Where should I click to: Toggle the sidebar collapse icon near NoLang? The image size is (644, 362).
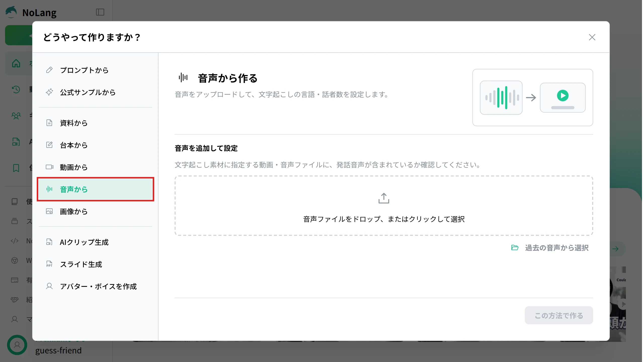click(100, 12)
